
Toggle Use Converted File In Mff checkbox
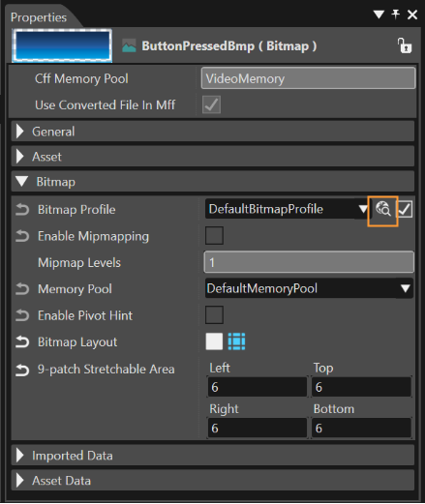tap(211, 104)
